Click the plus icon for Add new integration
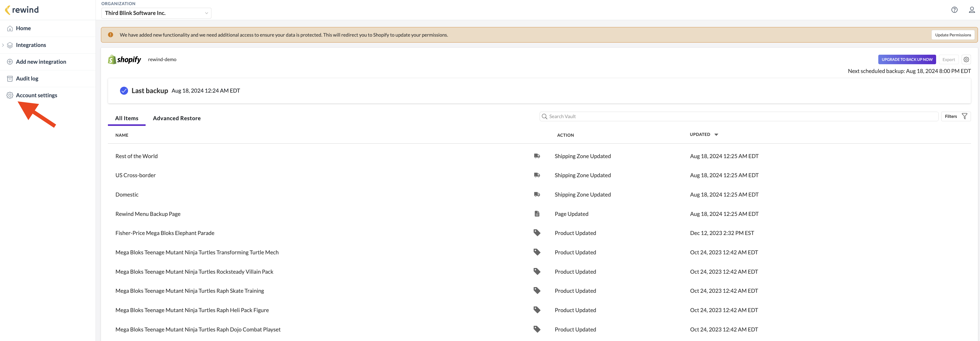The image size is (980, 341). coord(10,62)
